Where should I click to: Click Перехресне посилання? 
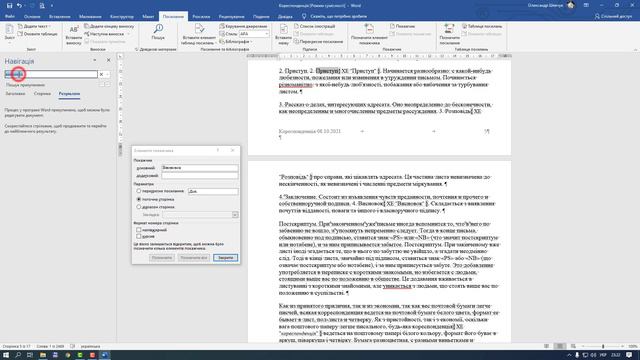click(318, 42)
